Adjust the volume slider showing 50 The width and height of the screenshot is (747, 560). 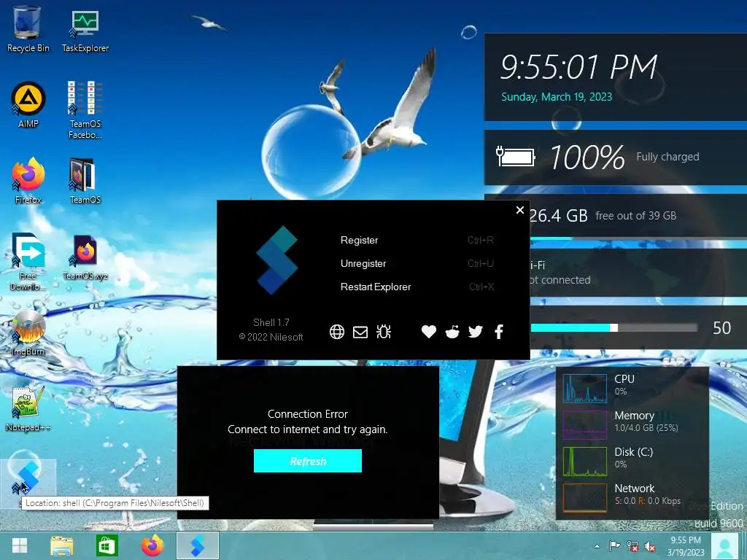[614, 327]
